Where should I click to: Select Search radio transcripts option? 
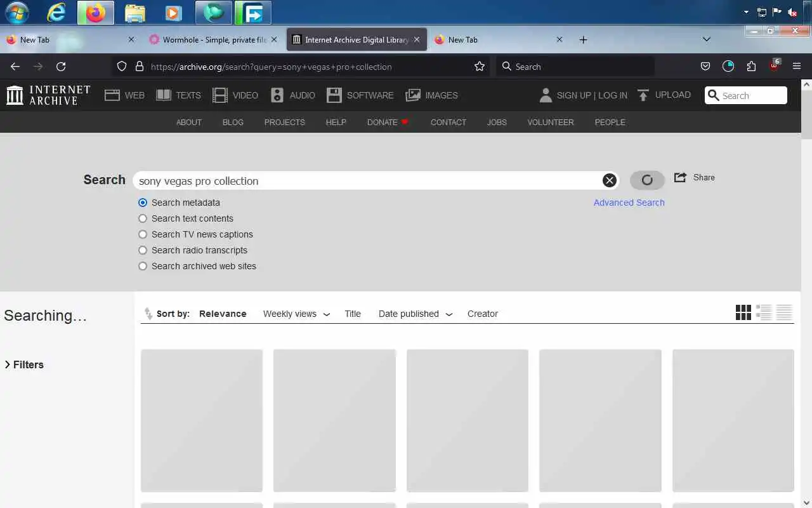(143, 250)
